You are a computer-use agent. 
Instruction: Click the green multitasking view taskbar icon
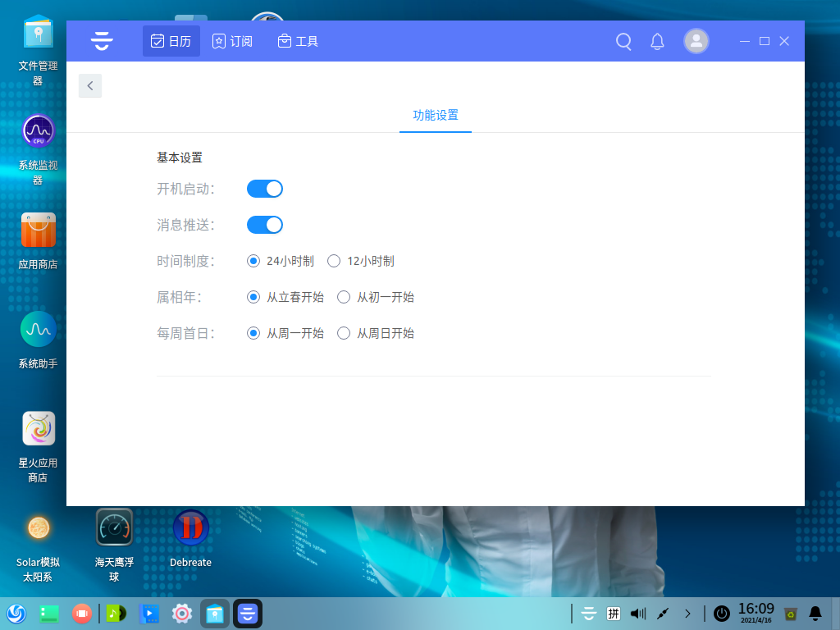(x=48, y=614)
